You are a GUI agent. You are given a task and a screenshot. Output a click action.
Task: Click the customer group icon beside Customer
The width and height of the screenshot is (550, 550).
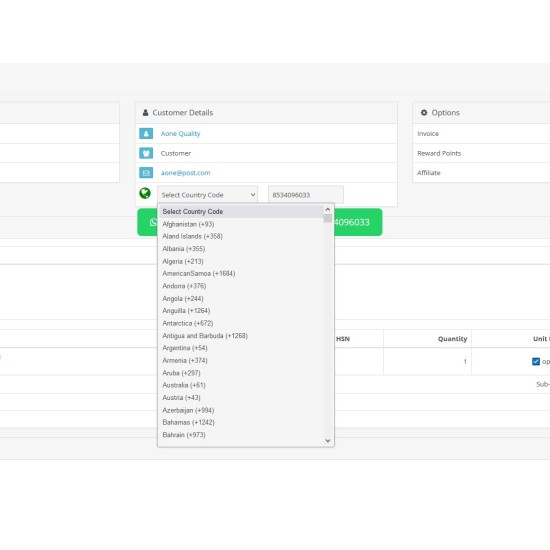[146, 153]
